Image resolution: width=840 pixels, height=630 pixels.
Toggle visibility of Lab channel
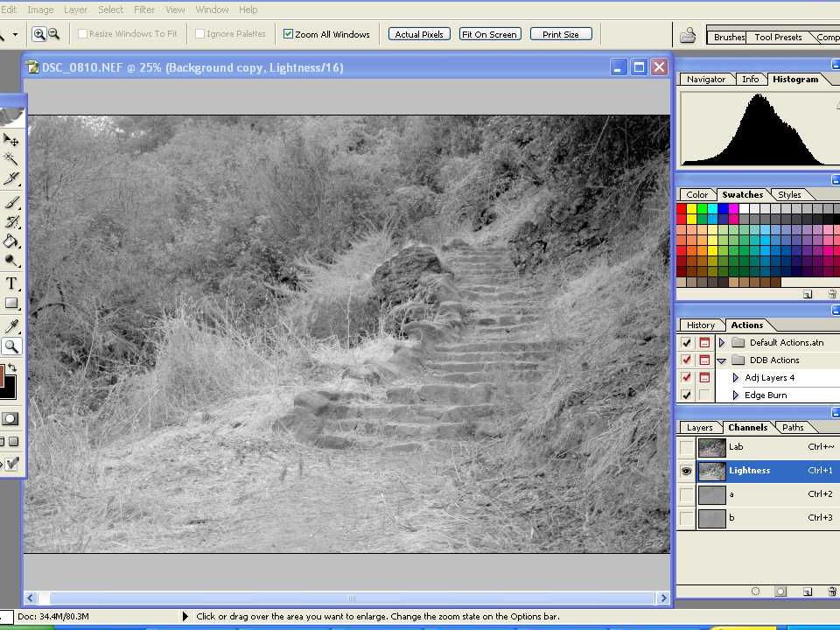coord(686,447)
